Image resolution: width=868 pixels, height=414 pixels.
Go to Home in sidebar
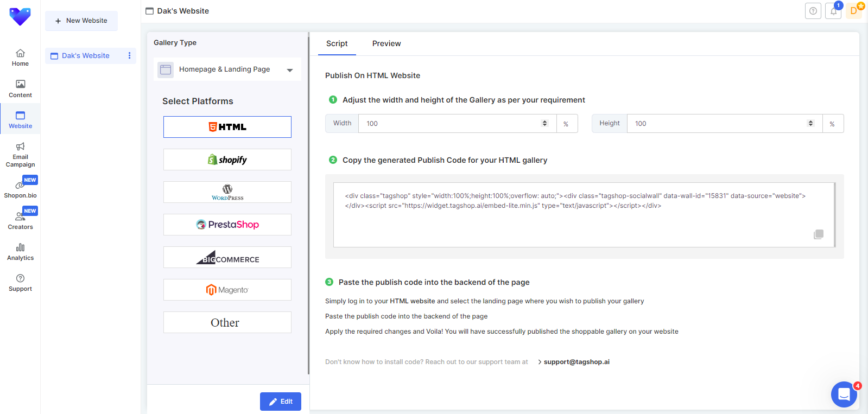(x=20, y=57)
